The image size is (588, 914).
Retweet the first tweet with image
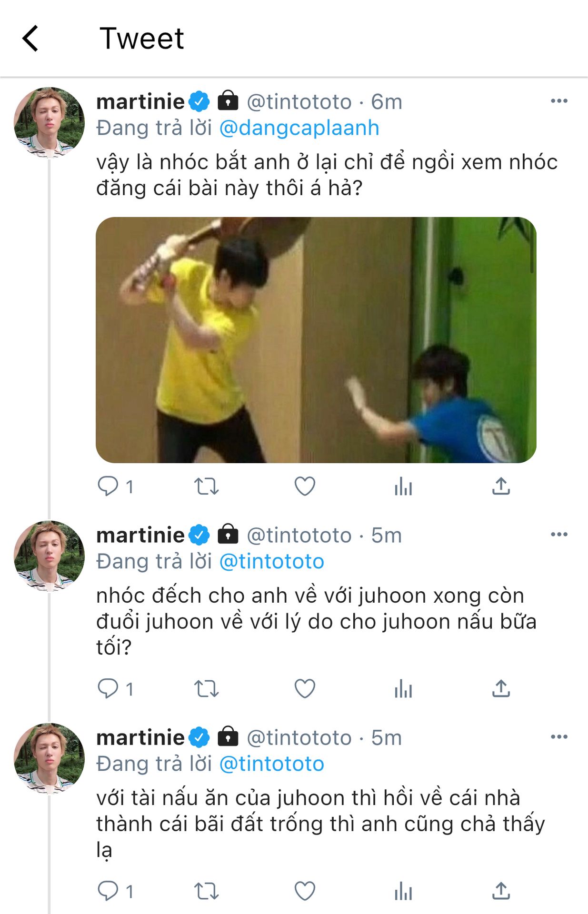(x=206, y=487)
